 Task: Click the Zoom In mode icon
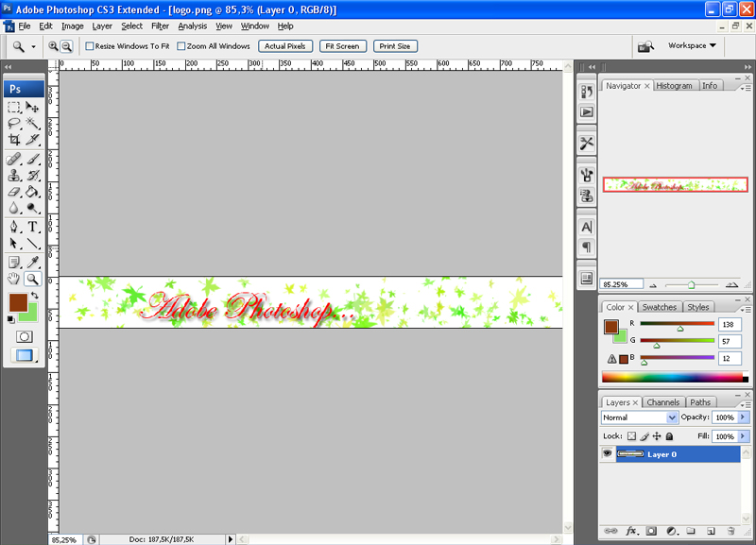tap(53, 46)
